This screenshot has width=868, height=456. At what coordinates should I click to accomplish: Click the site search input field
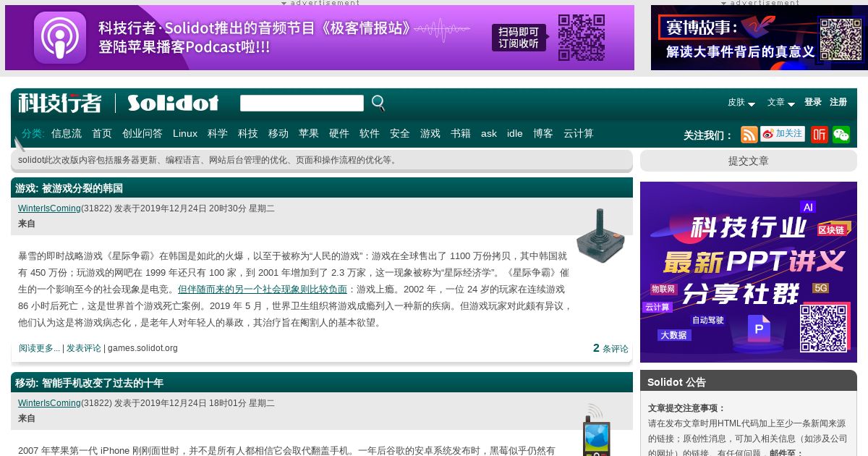click(302, 104)
